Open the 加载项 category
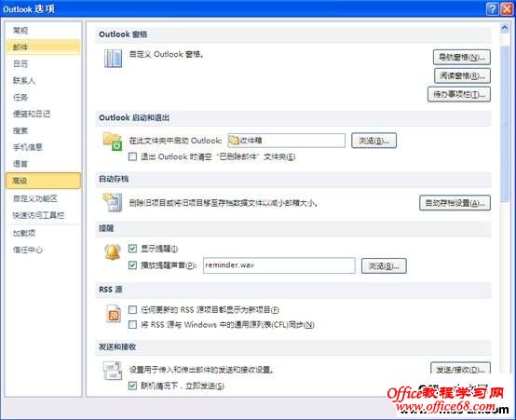This screenshot has width=516, height=420. [x=43, y=233]
